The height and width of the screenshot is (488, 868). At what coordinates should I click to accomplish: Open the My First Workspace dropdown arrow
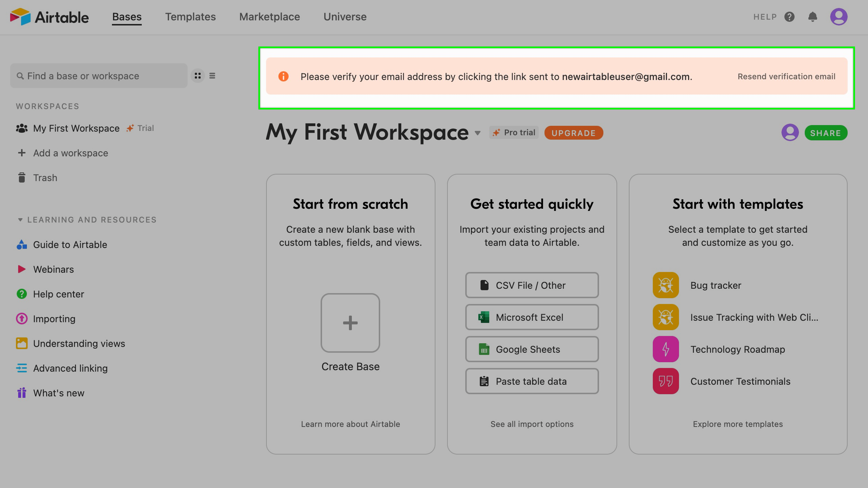(x=478, y=133)
